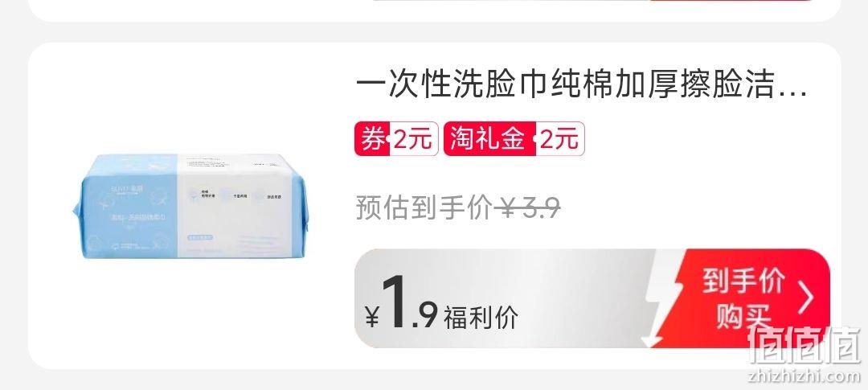
Task: Open the zhizhizhi.com watermark link
Action: [803, 375]
